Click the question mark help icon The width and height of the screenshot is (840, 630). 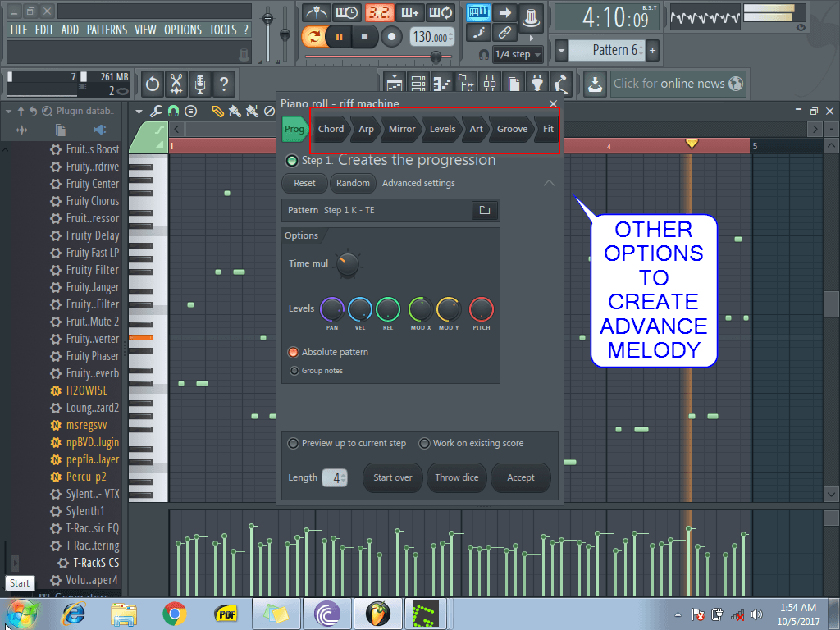(224, 84)
